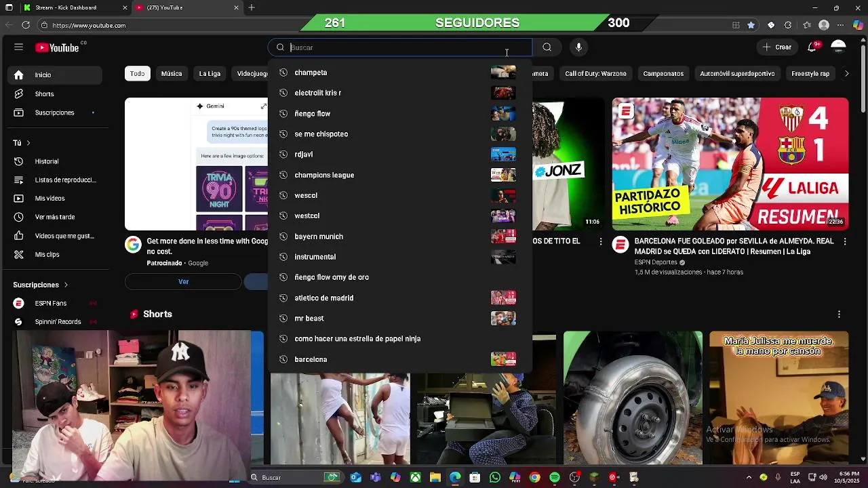Open a new browser tab
The image size is (868, 488).
[252, 7]
